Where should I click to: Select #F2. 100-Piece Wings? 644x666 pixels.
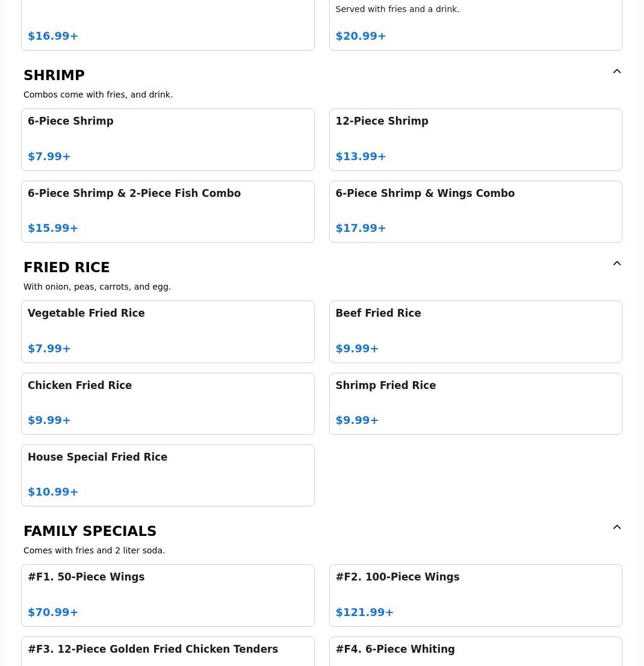click(475, 596)
